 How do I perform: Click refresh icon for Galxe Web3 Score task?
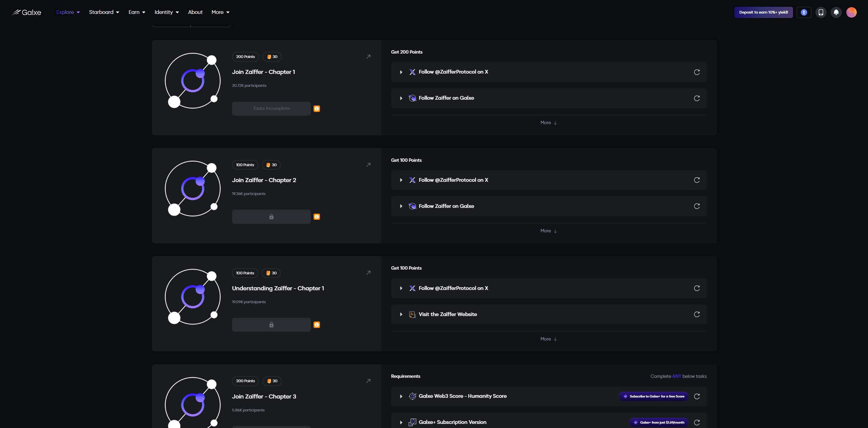coord(697,396)
